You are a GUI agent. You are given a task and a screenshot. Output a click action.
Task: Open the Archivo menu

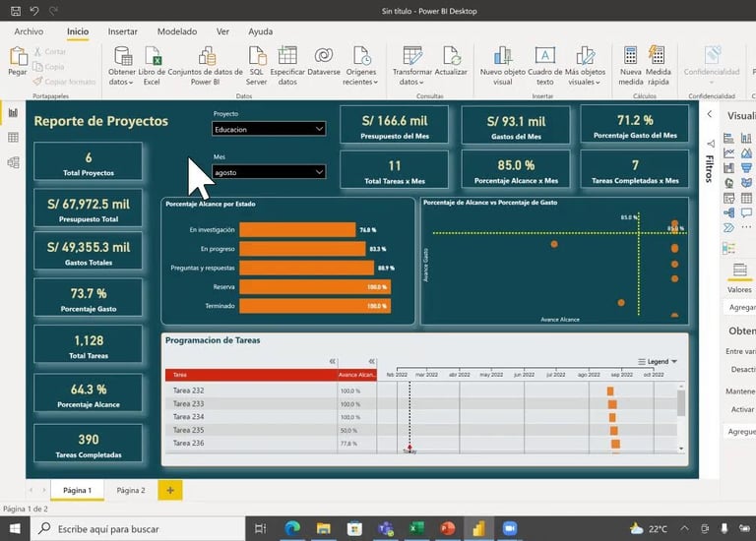pyautogui.click(x=29, y=31)
